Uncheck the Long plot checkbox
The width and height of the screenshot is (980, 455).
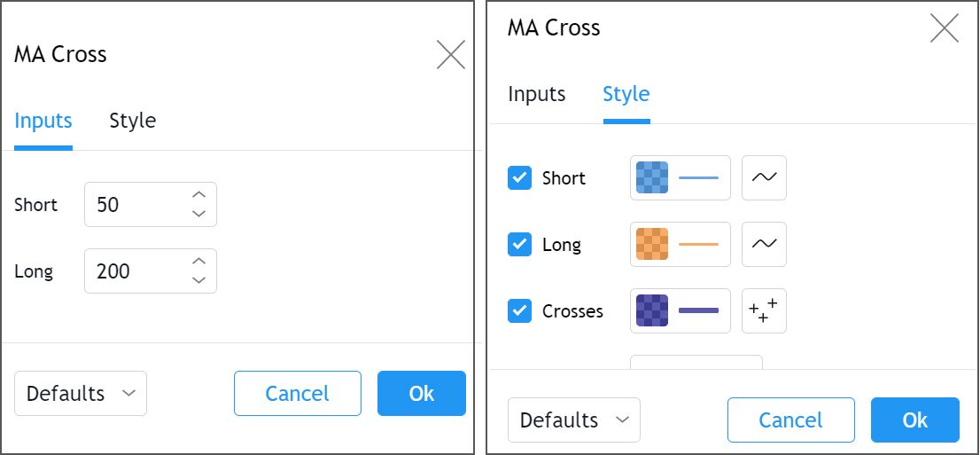519,245
